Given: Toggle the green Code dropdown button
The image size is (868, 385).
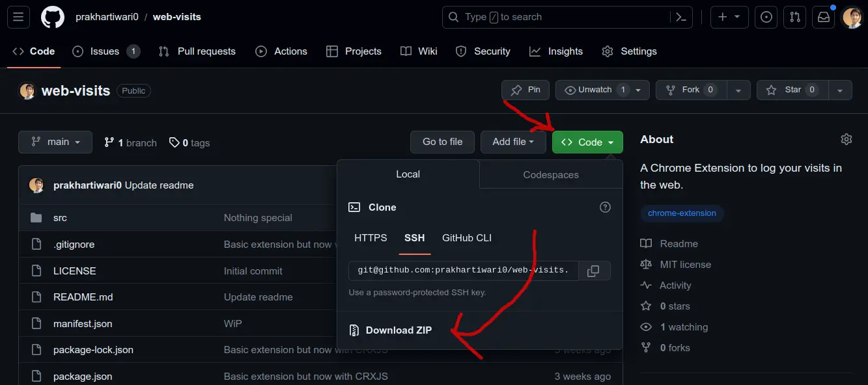Looking at the screenshot, I should pyautogui.click(x=587, y=142).
